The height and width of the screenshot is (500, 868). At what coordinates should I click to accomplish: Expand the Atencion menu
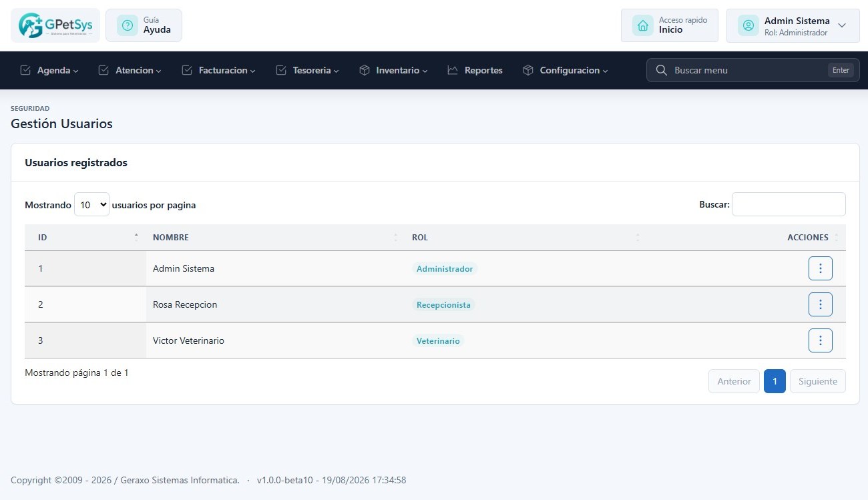click(x=130, y=70)
